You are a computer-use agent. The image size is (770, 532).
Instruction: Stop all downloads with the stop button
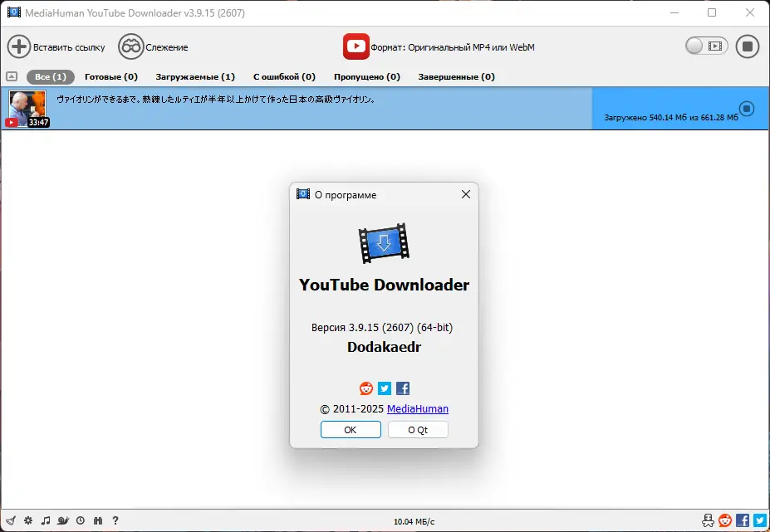coord(747,46)
